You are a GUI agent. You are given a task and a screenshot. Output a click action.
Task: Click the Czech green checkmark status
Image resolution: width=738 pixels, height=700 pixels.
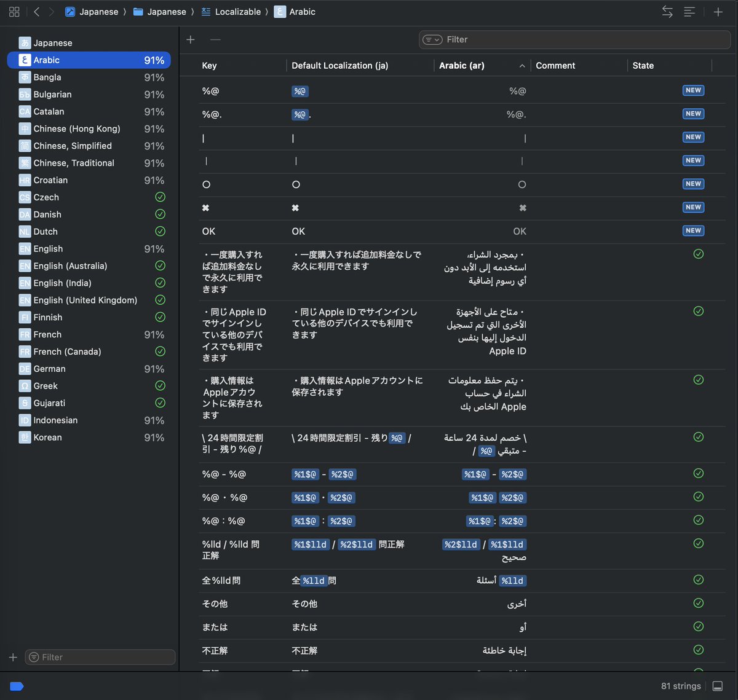[x=160, y=197]
